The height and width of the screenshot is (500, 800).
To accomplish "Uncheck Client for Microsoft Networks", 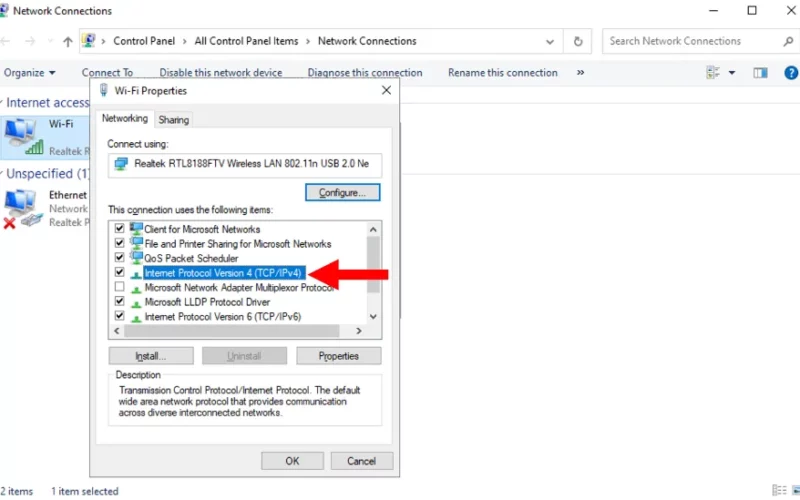I will 119,229.
